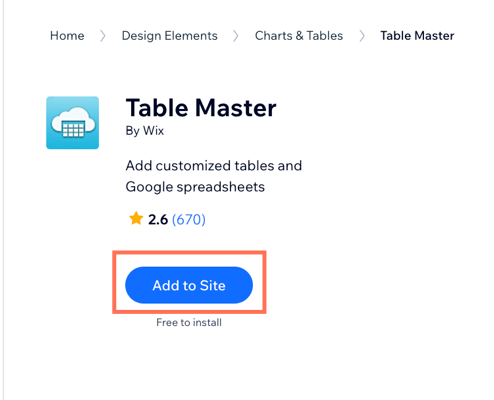
Task: Click the 'Add customized tables and' description line
Action: pyautogui.click(x=214, y=166)
